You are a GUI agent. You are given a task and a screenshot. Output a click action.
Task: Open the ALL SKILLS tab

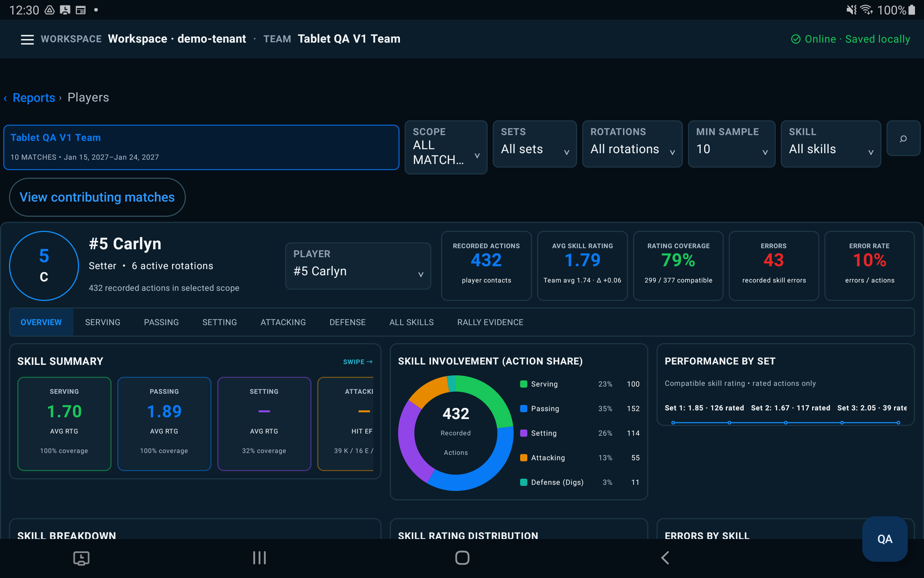tap(411, 322)
